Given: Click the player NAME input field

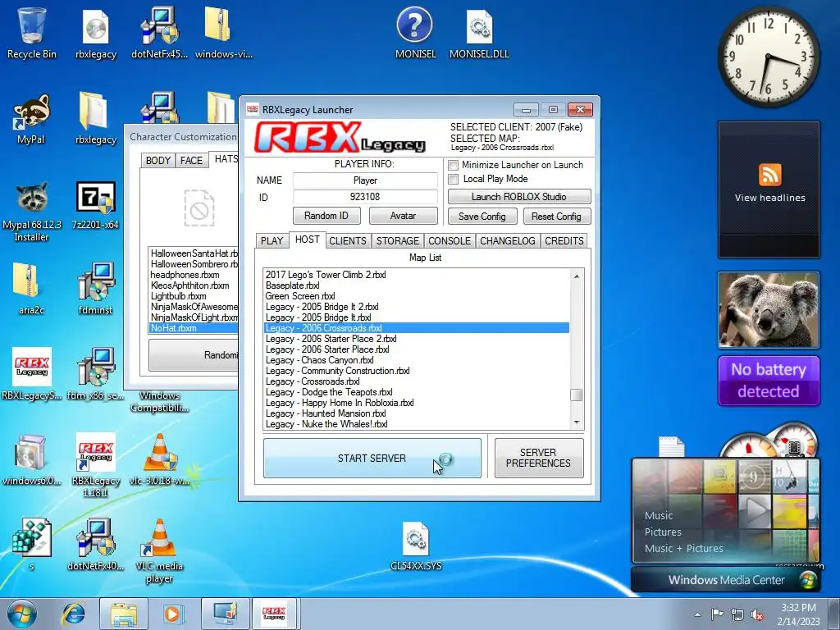Looking at the screenshot, I should [365, 180].
